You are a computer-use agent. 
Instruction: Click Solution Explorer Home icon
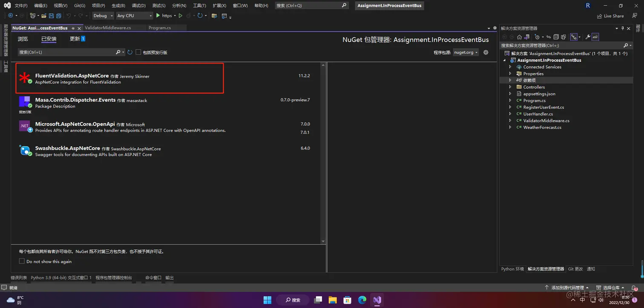[x=519, y=37]
